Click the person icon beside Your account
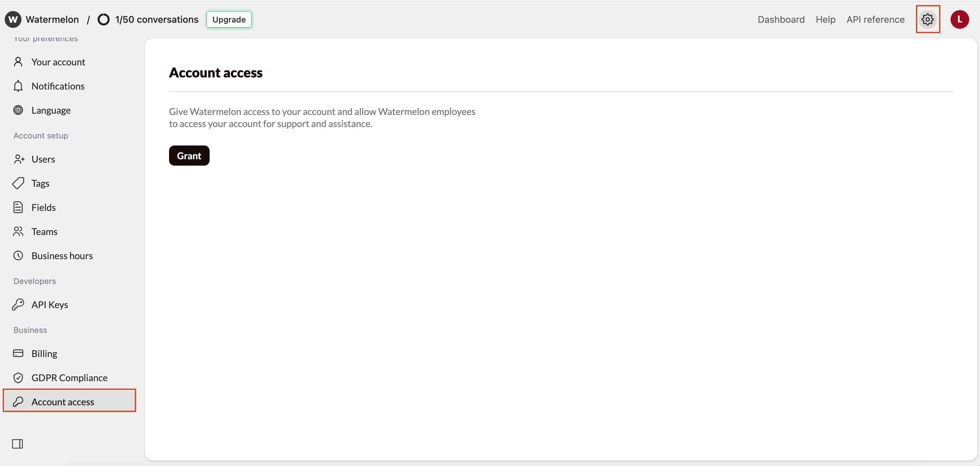 tap(18, 62)
